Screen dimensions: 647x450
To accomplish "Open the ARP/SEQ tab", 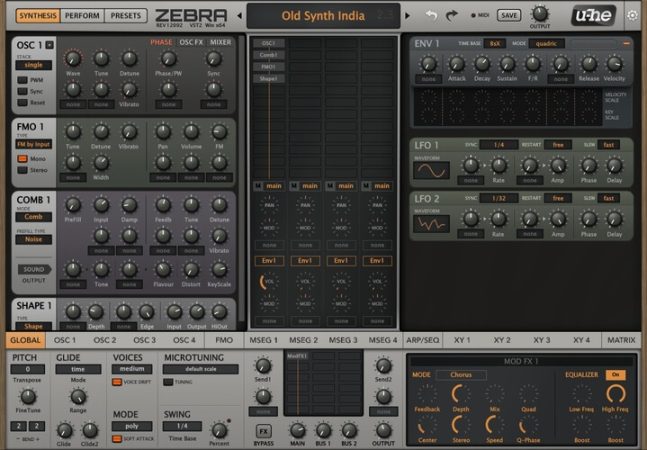I will click(x=423, y=340).
